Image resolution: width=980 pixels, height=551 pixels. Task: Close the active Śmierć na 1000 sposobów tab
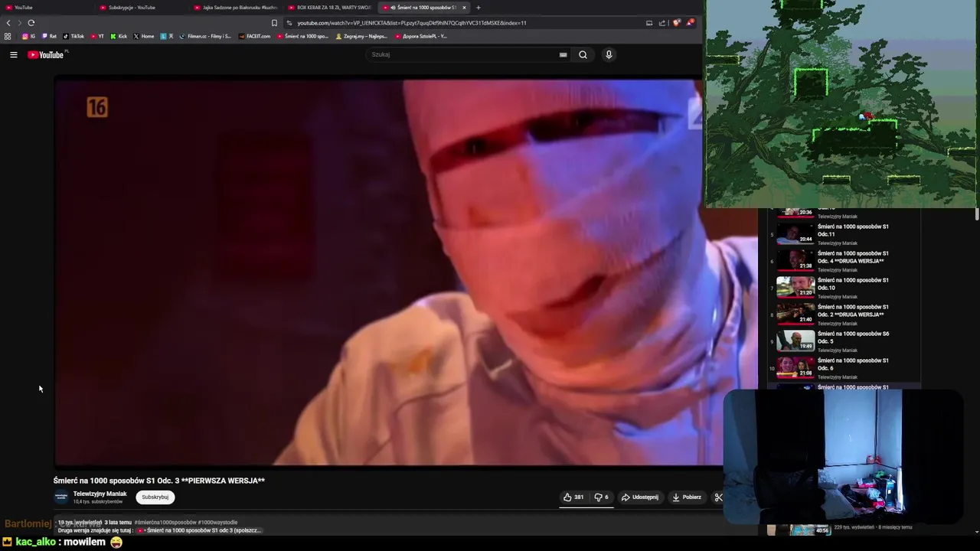(464, 8)
